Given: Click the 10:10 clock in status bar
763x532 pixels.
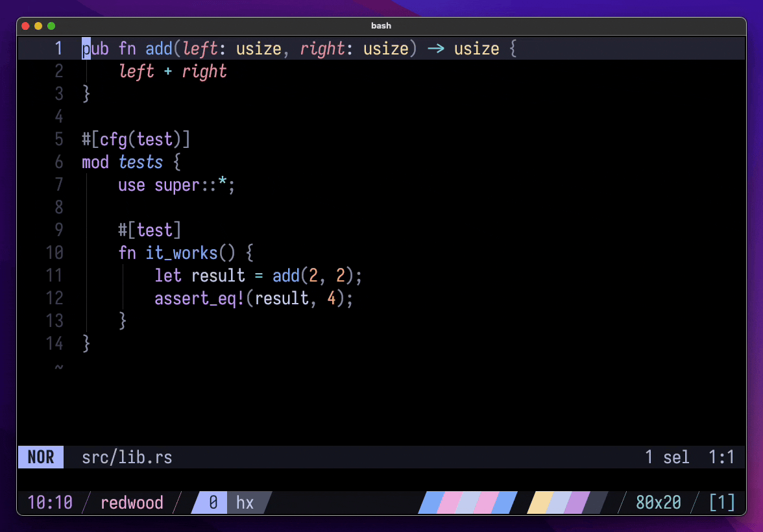Looking at the screenshot, I should [x=50, y=502].
